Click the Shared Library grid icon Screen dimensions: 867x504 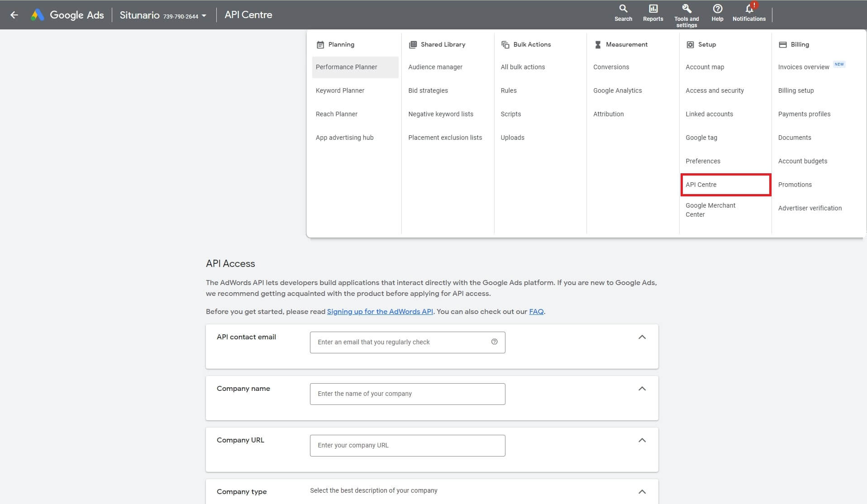pyautogui.click(x=413, y=45)
